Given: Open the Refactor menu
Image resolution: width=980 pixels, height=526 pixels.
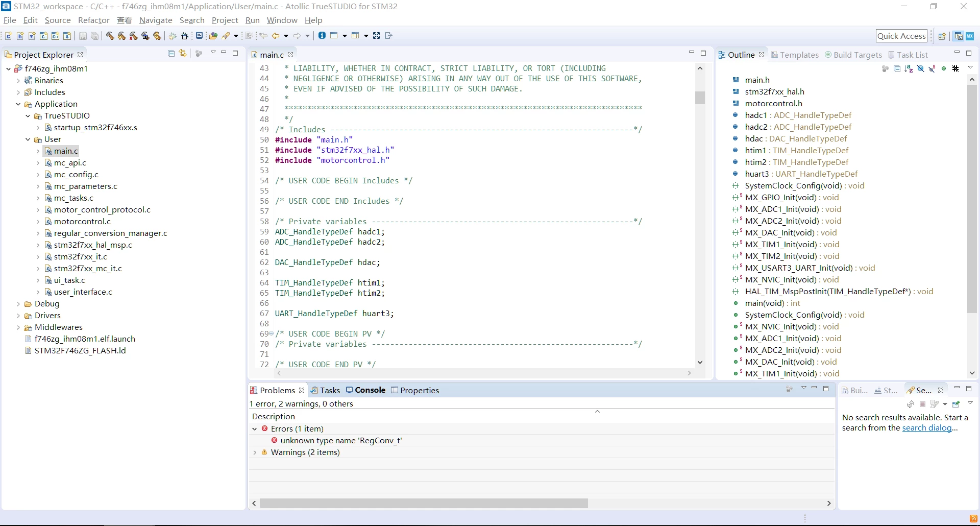Looking at the screenshot, I should pos(93,20).
